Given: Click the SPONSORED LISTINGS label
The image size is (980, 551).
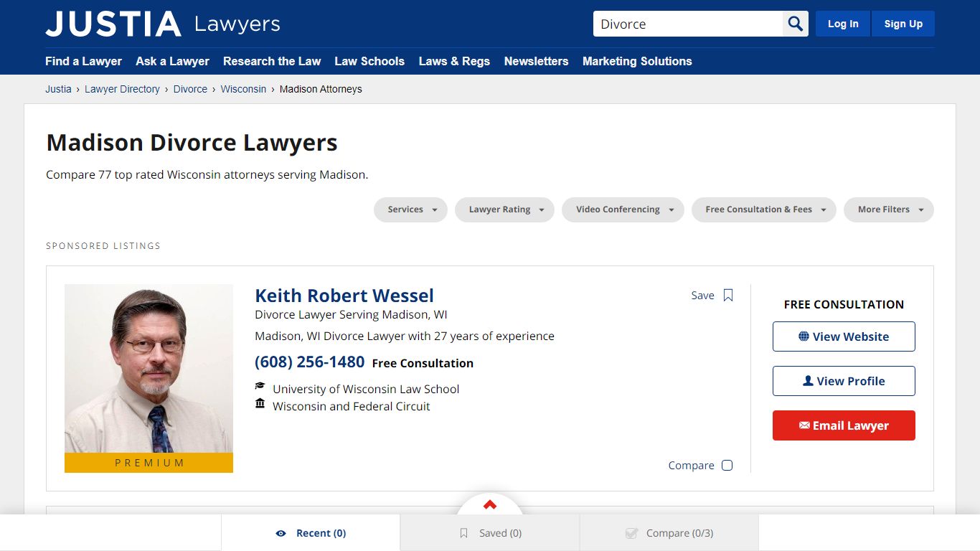Looking at the screenshot, I should (103, 246).
